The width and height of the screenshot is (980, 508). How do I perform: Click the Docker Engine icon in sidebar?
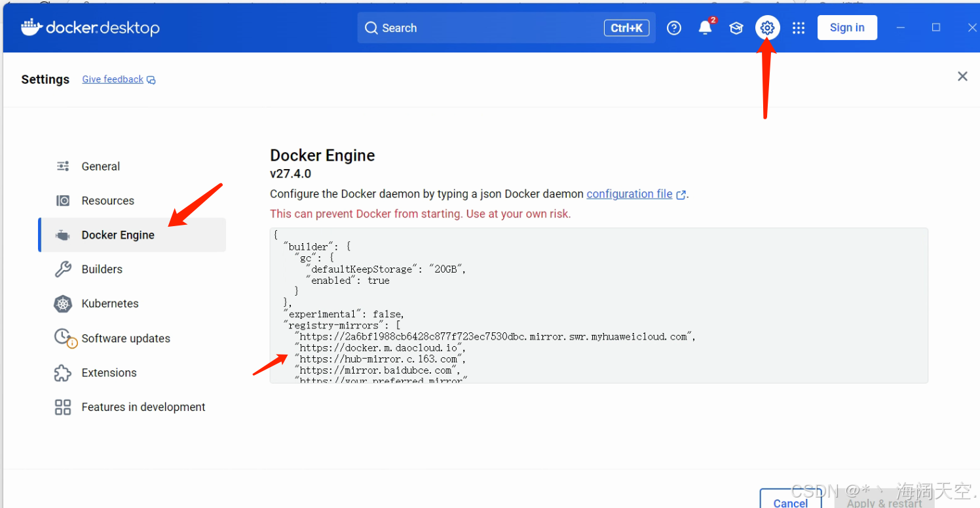pos(63,235)
